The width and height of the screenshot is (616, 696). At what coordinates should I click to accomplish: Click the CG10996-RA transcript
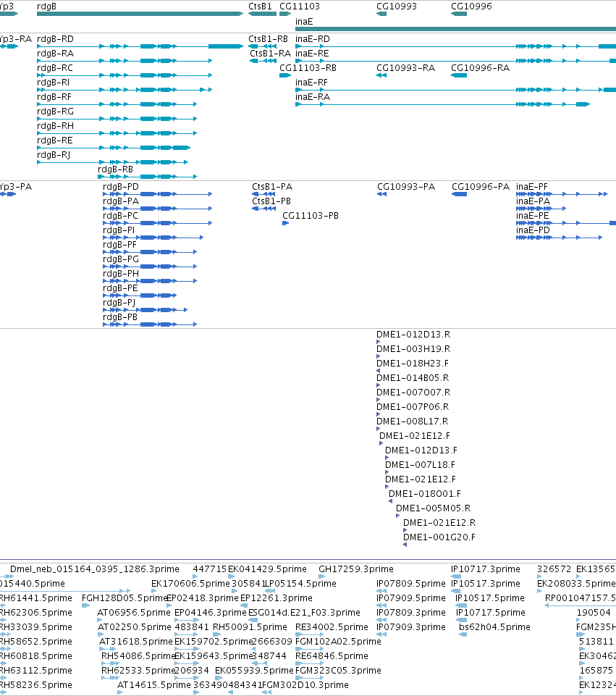(x=459, y=75)
